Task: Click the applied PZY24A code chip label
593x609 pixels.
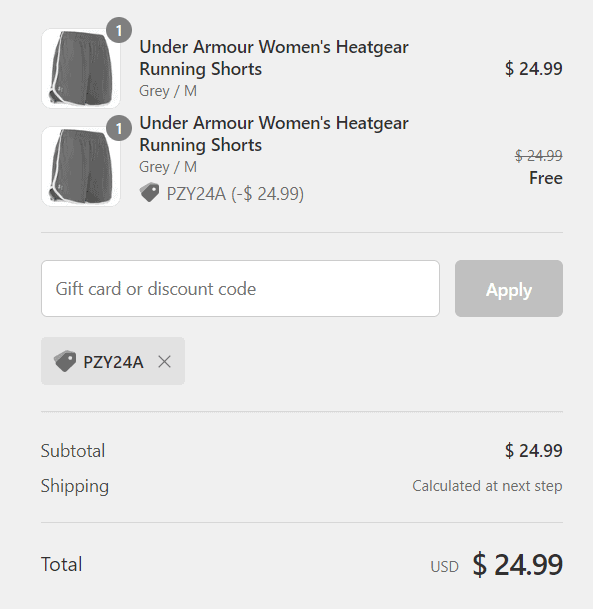Action: tap(113, 362)
